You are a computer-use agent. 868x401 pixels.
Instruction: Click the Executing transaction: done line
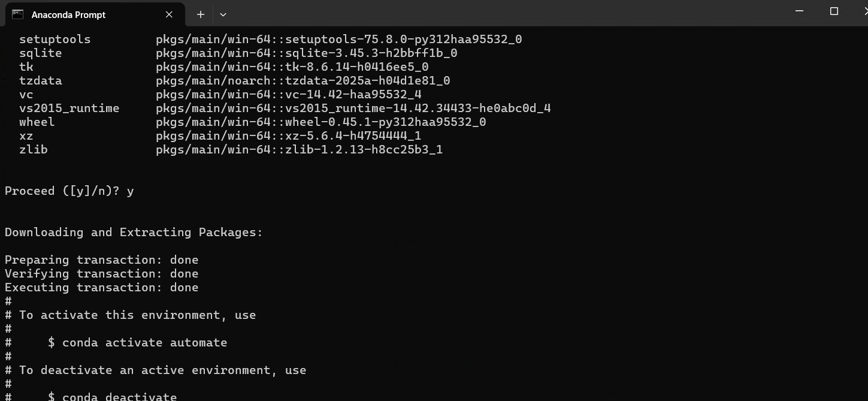click(102, 288)
